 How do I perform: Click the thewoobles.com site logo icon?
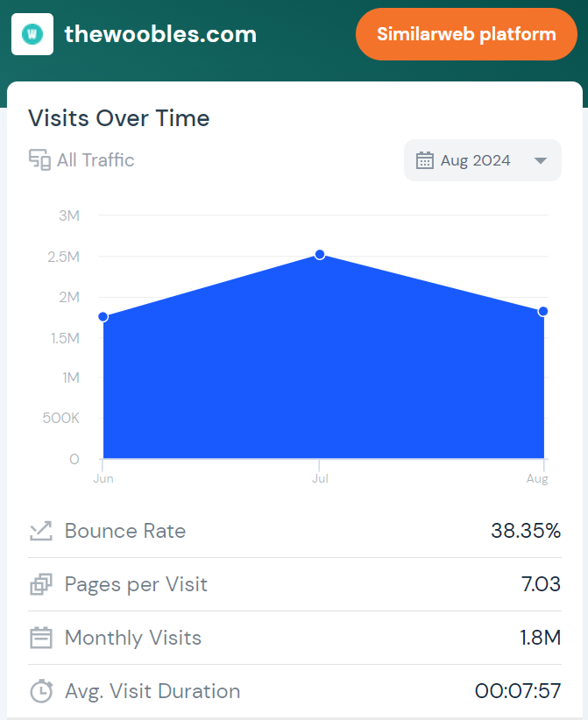(32, 34)
